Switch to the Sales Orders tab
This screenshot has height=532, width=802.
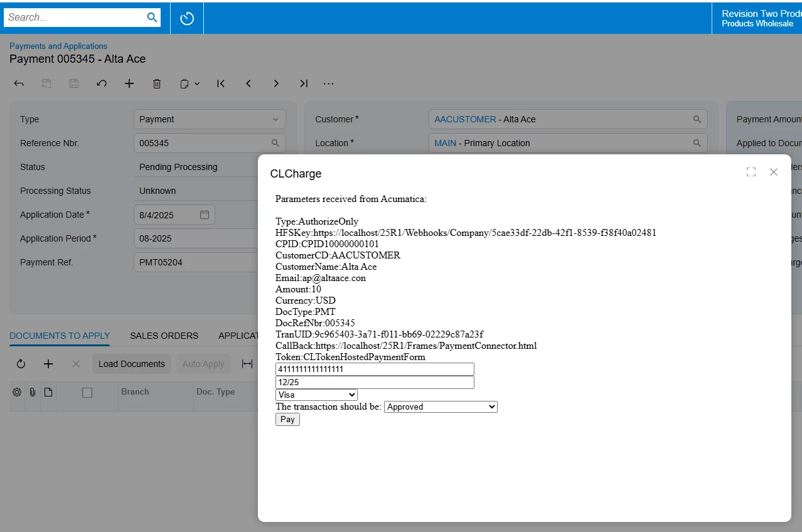(164, 336)
